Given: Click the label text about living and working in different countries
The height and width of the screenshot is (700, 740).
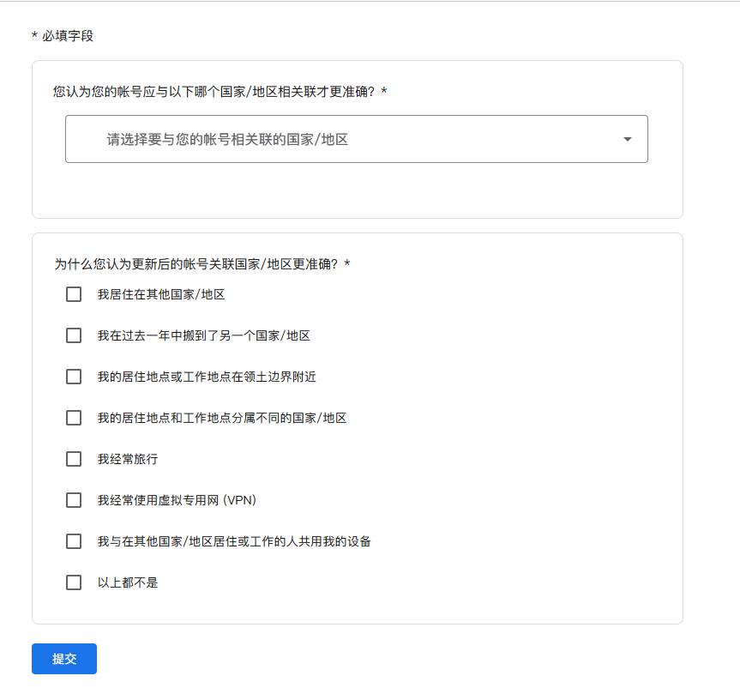Looking at the screenshot, I should 222,418.
